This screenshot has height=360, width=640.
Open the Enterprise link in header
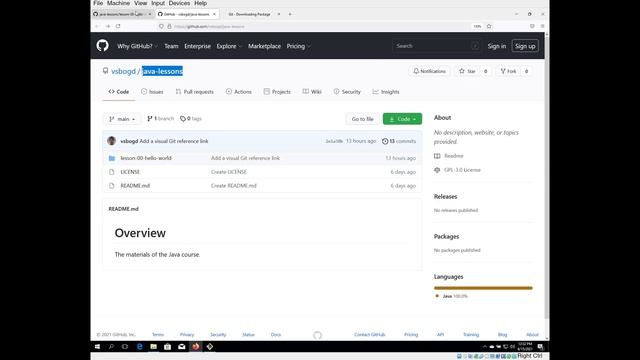[198, 46]
